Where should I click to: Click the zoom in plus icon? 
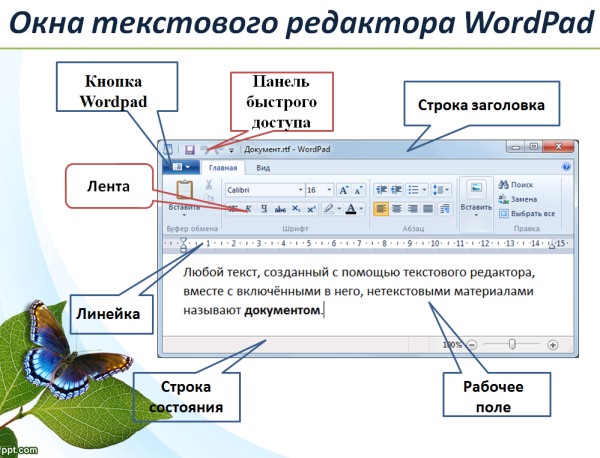pos(553,344)
